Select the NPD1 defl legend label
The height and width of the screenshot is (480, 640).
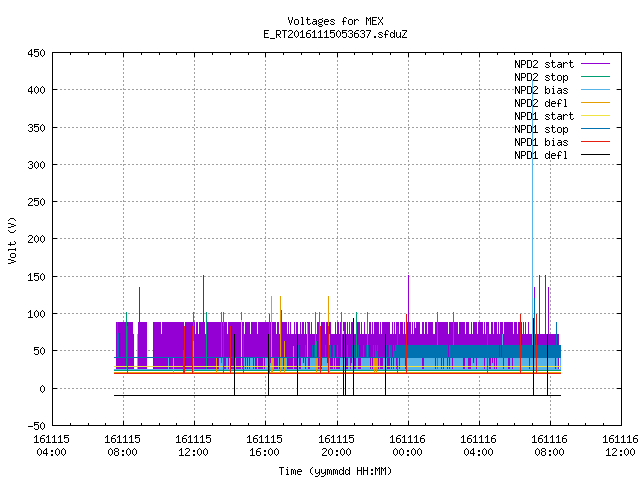click(541, 155)
